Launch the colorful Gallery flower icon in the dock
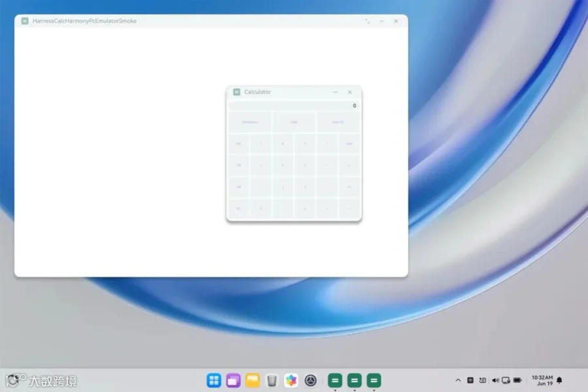The width and height of the screenshot is (588, 392). (x=291, y=380)
